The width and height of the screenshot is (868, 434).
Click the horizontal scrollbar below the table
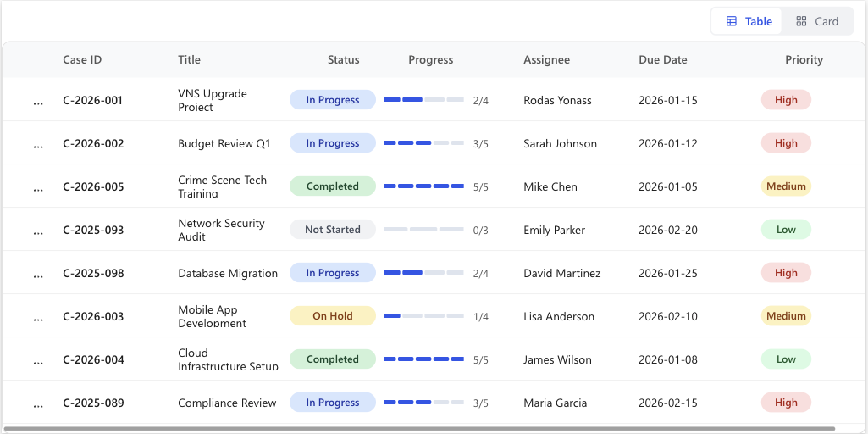click(419, 429)
